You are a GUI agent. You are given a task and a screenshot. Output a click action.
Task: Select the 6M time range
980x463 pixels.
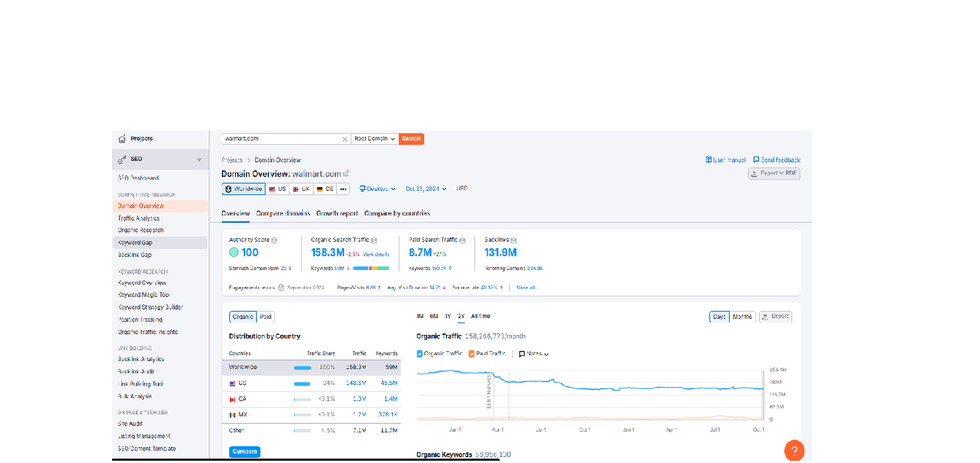(434, 317)
